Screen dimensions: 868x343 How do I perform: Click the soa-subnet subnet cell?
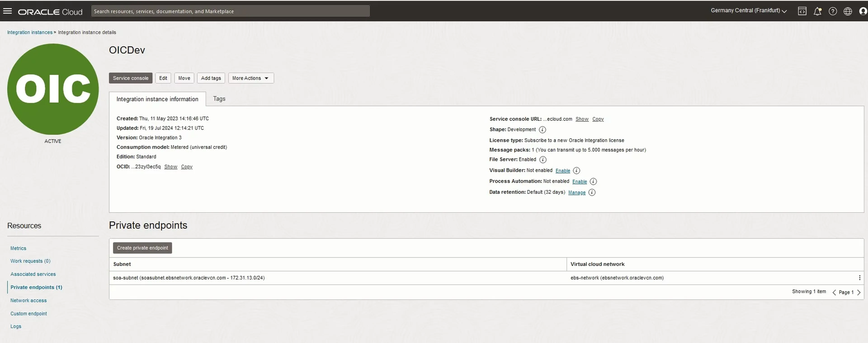coord(189,278)
